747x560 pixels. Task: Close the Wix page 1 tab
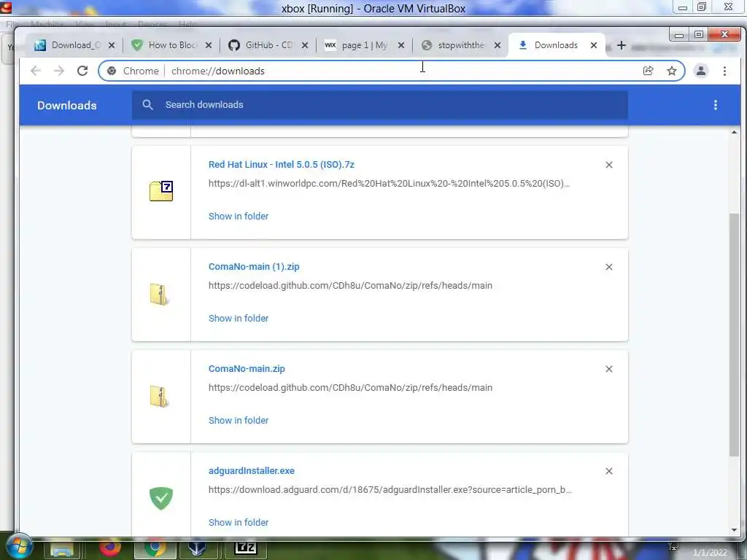[401, 45]
